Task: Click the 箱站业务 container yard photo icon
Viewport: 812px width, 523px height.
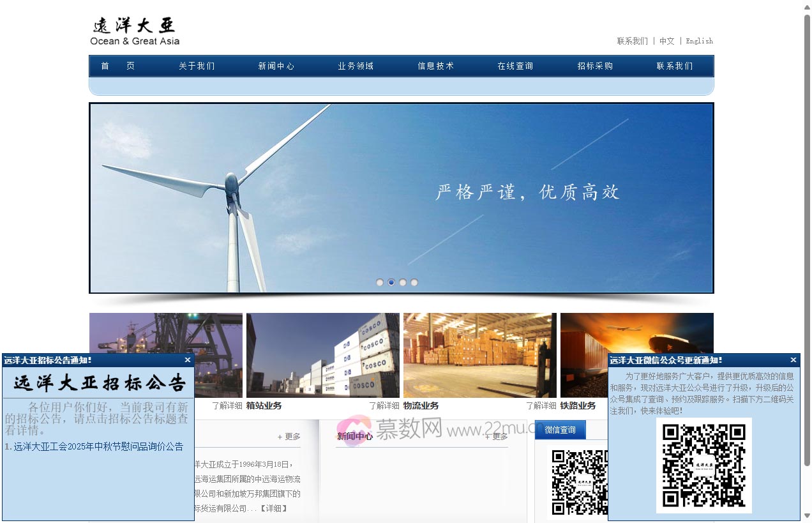Action: 322,354
